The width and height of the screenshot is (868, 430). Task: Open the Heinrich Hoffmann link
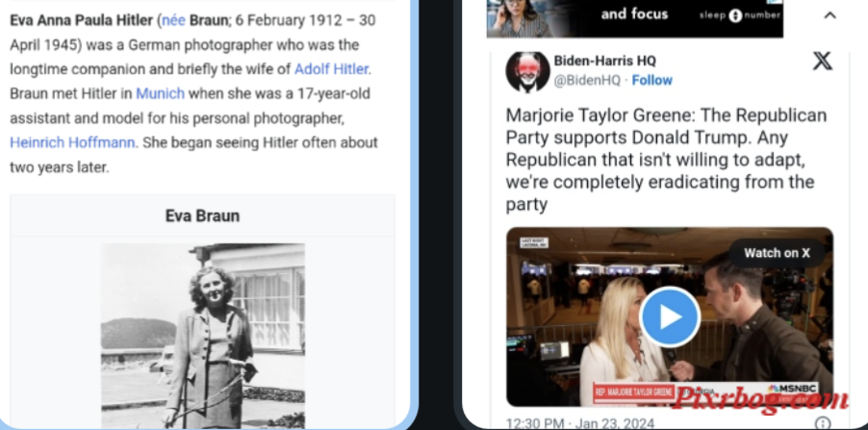coord(72,142)
